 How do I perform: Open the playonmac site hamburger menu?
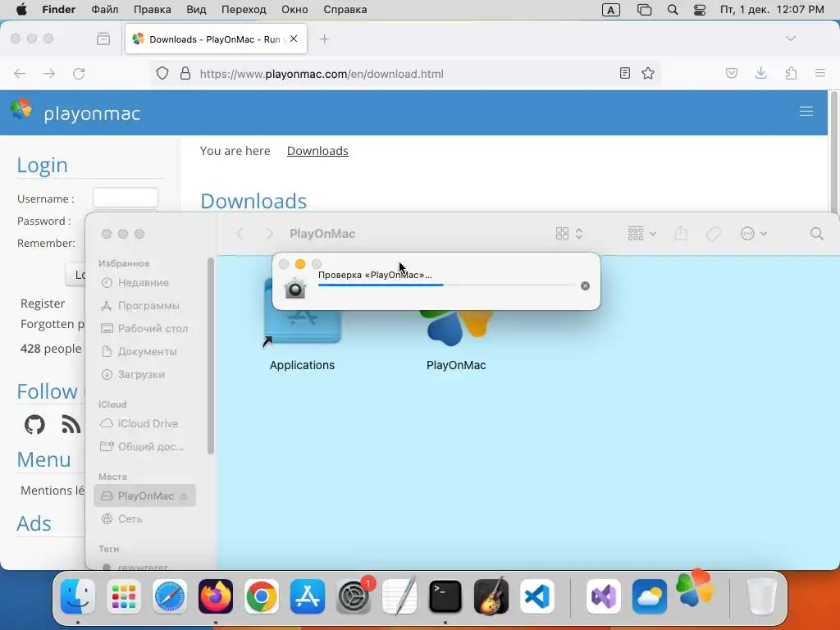(x=806, y=112)
